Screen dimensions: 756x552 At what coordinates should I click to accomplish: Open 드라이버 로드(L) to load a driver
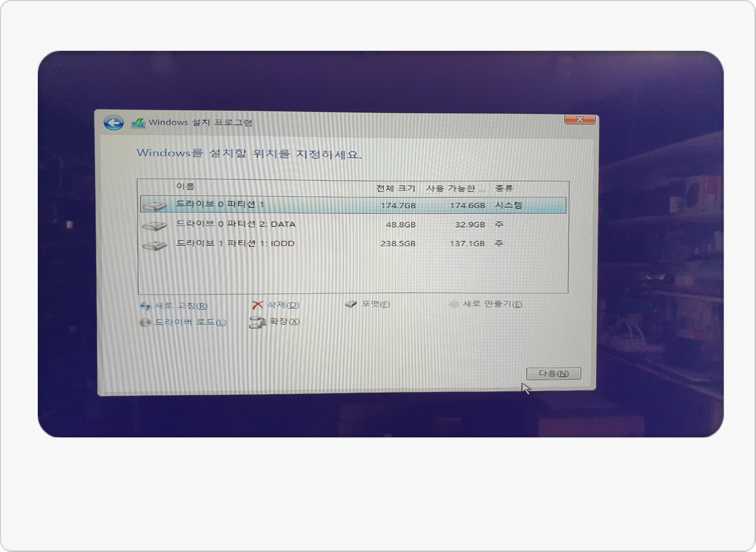190,323
